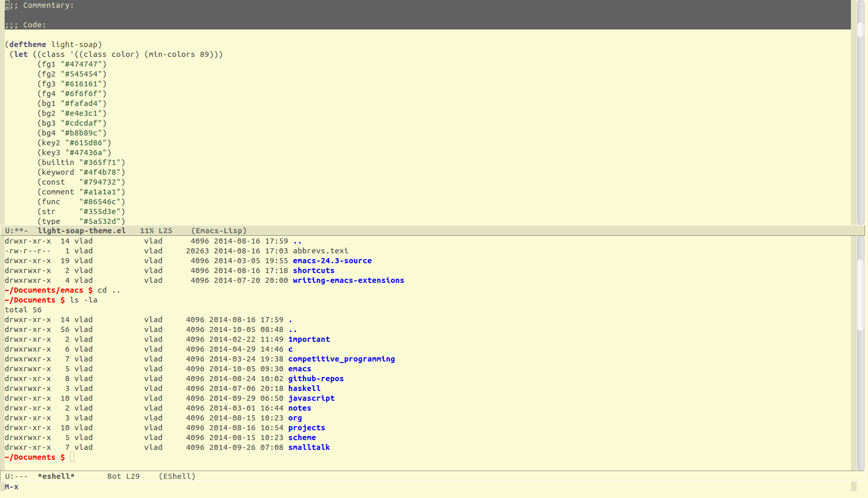Click the 'cd ..' command line in eshell

pos(109,290)
